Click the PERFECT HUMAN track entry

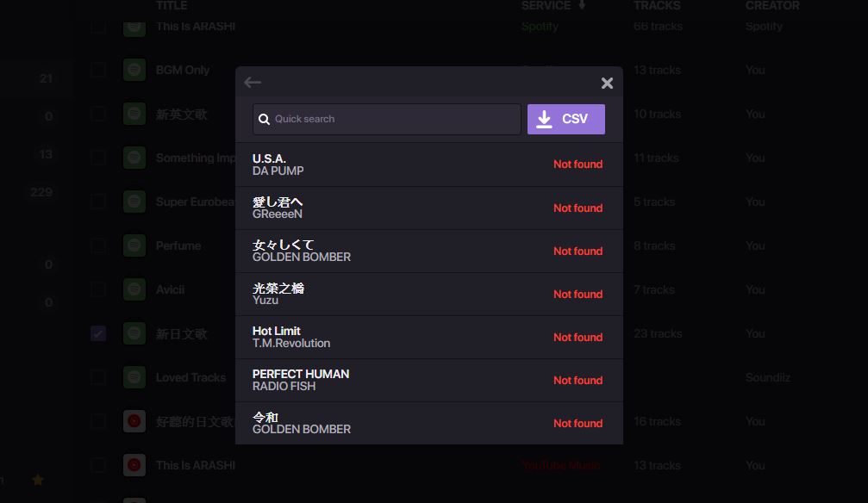300,380
